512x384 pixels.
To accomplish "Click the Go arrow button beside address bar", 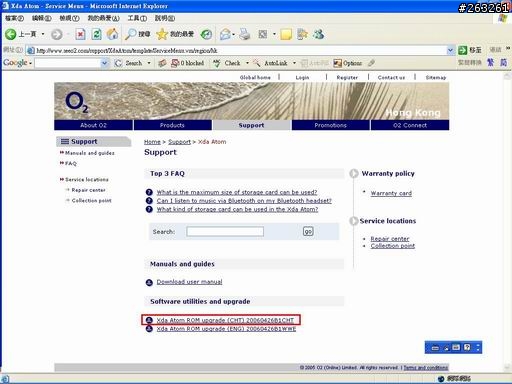I will (462, 50).
